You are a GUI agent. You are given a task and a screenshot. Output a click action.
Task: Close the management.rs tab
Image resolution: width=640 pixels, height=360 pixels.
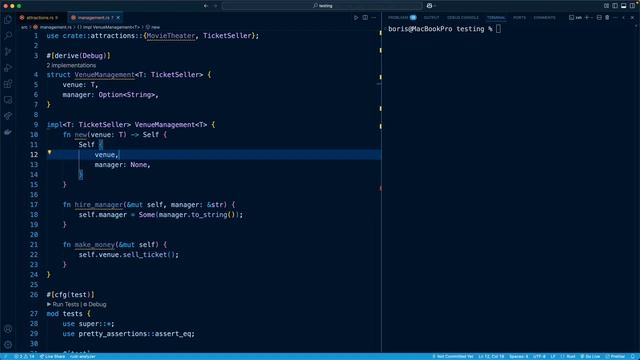point(118,18)
